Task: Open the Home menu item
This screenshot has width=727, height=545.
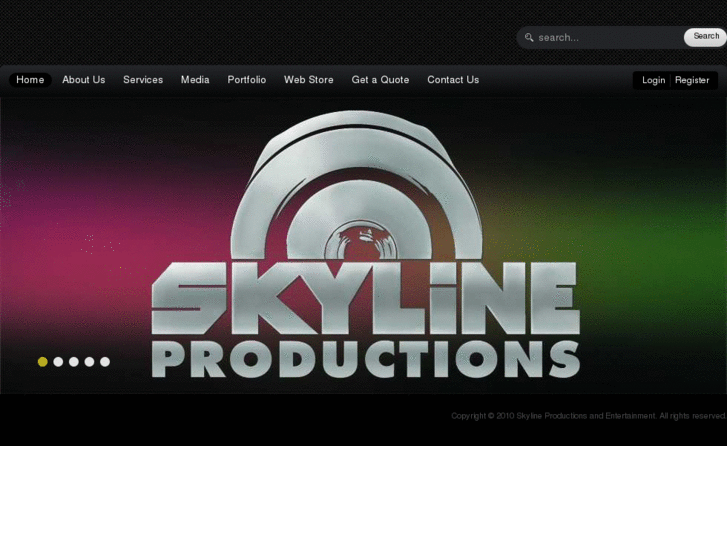Action: click(x=30, y=80)
